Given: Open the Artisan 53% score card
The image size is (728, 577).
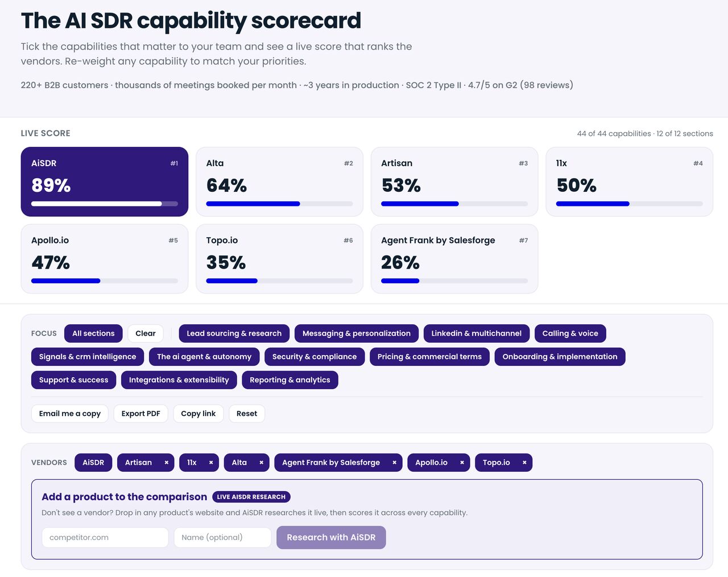Looking at the screenshot, I should 454,182.
